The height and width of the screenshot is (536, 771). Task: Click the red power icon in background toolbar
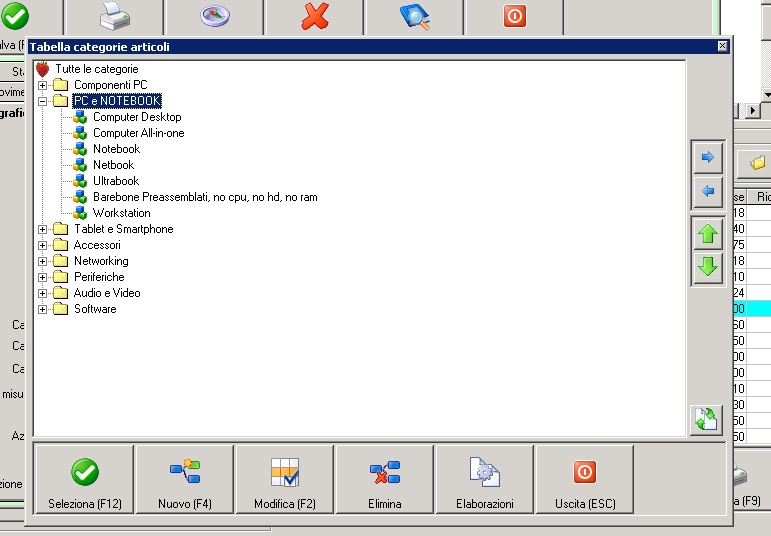coord(515,16)
